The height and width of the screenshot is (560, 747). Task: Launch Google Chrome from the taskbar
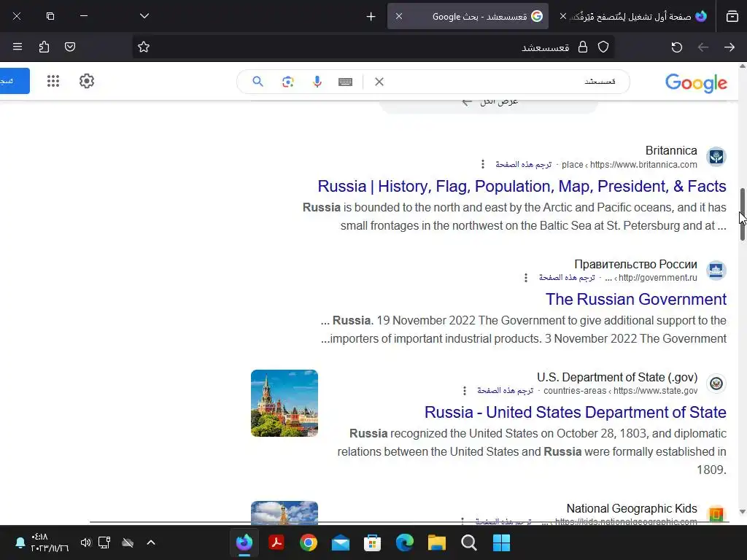(309, 542)
